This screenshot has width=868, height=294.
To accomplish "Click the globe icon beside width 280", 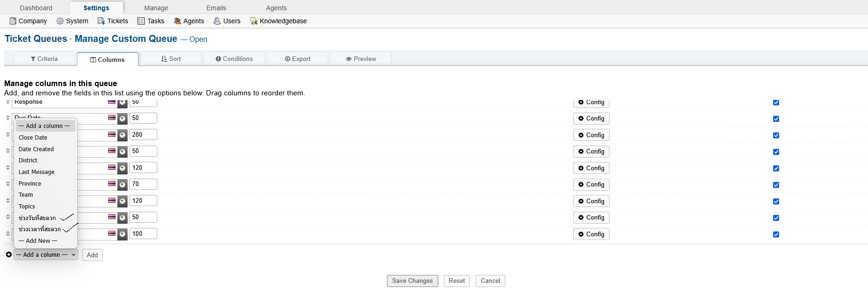I will pos(122,135).
